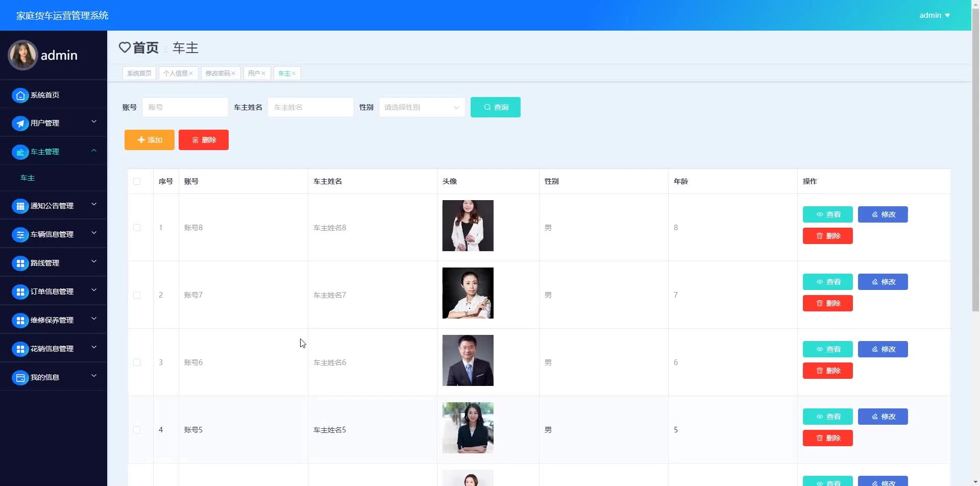
Task: Open the 车主 submenu item in sidebar
Action: click(x=28, y=178)
